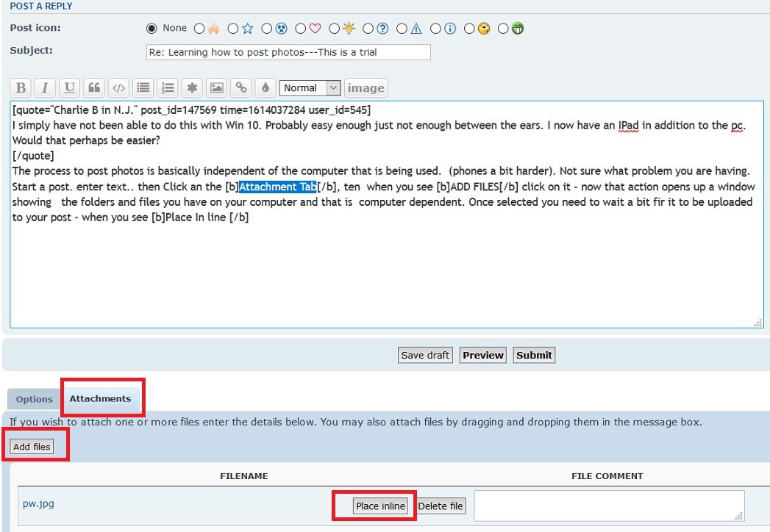770x532 pixels.
Task: Insert a numbered list from the toolbar
Action: point(168,88)
